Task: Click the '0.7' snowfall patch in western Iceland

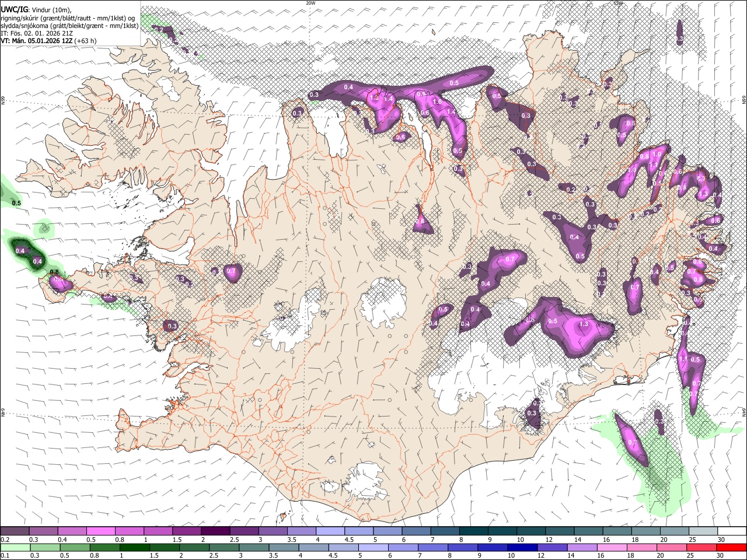Action: (231, 271)
